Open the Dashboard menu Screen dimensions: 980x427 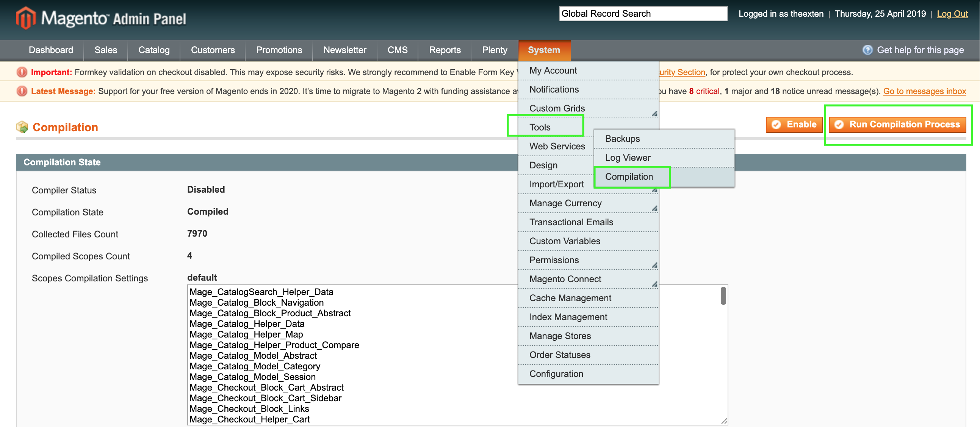click(51, 50)
